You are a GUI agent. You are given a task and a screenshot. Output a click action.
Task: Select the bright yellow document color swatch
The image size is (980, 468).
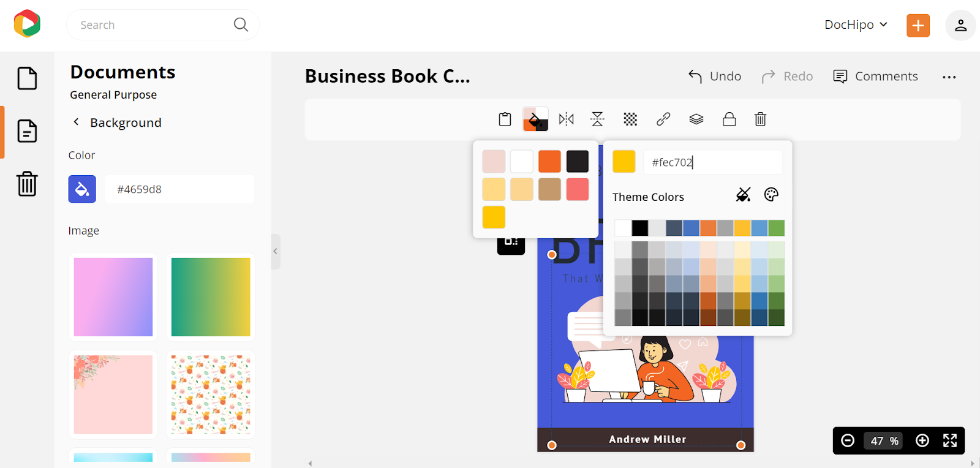pos(494,217)
